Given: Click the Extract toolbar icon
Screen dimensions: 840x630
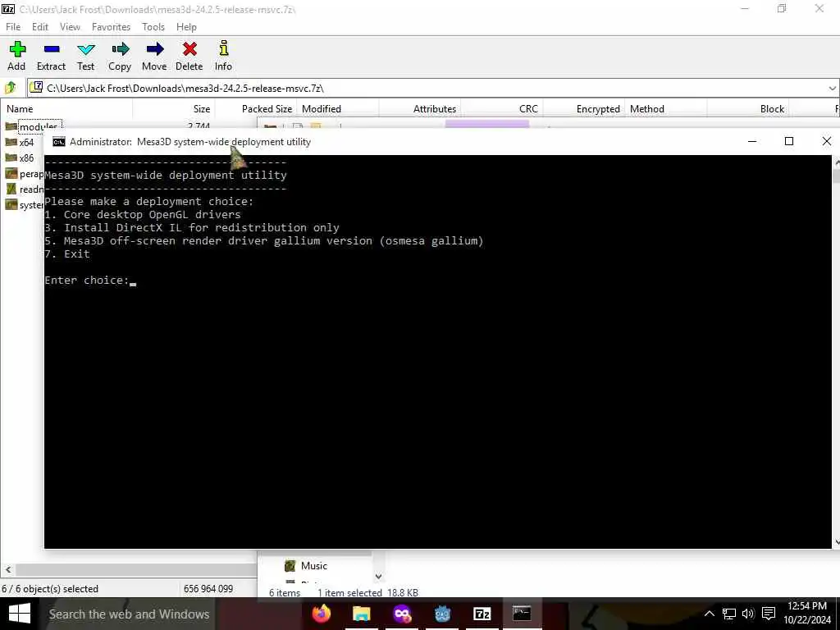Looking at the screenshot, I should coord(51,56).
